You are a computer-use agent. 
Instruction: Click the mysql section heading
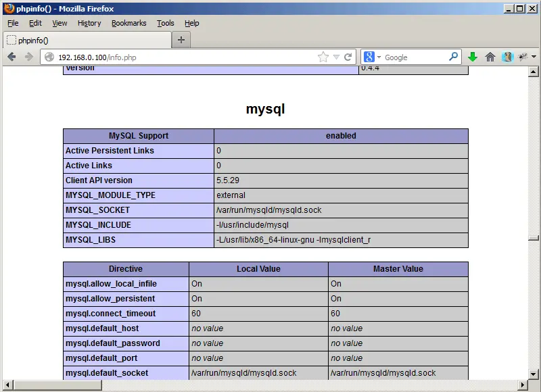click(265, 109)
